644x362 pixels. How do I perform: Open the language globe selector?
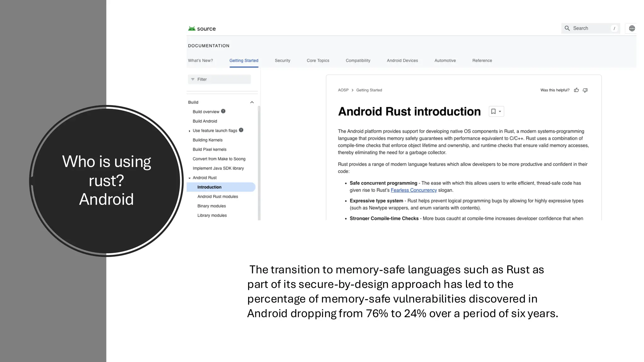[632, 28]
